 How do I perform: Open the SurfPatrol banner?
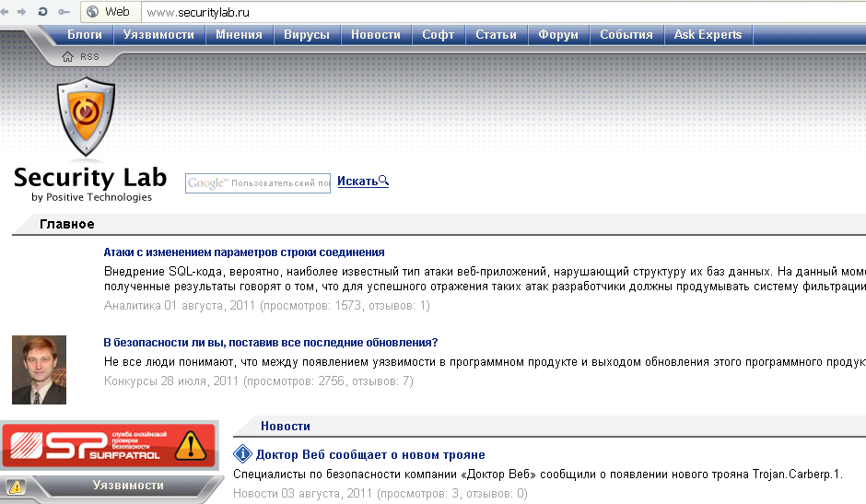[109, 445]
